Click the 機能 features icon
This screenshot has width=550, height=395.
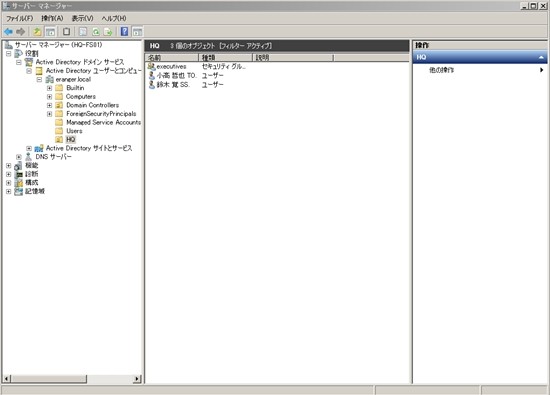click(19, 166)
